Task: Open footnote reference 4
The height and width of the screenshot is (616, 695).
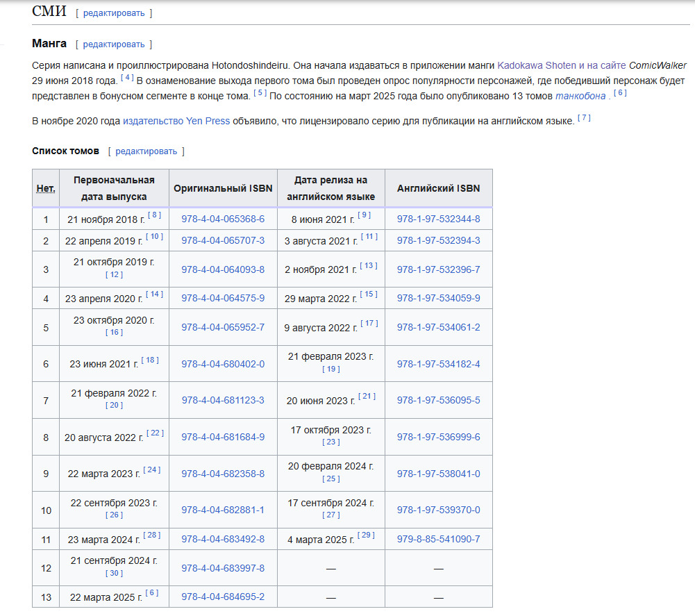Action: (127, 78)
